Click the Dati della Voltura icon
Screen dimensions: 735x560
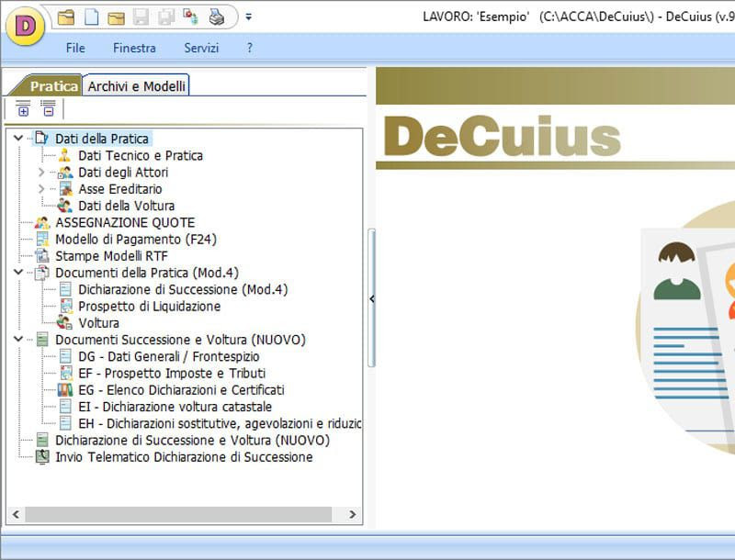pyautogui.click(x=64, y=206)
